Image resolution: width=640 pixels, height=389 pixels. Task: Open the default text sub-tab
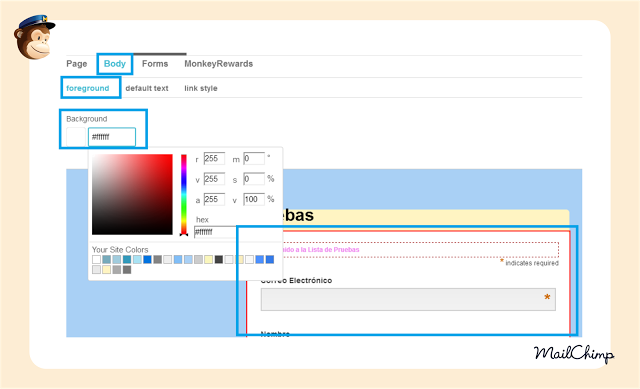click(x=147, y=88)
